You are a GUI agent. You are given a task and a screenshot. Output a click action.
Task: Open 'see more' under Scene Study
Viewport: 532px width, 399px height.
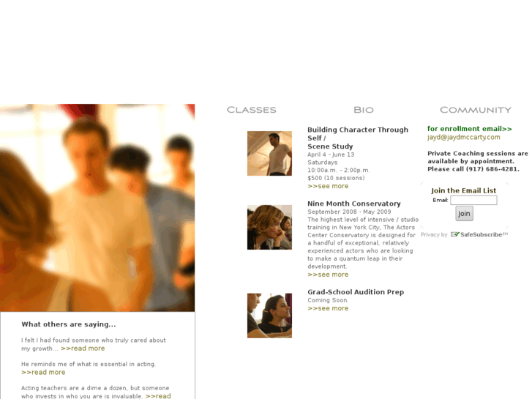(x=328, y=186)
